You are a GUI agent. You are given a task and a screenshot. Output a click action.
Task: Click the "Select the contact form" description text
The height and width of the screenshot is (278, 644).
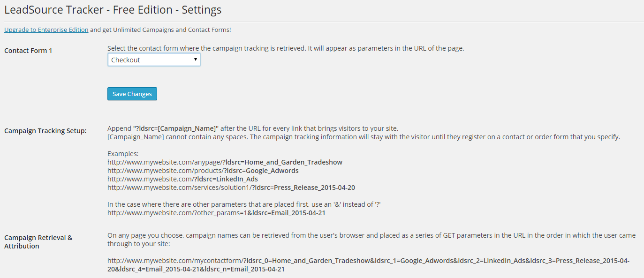point(285,48)
